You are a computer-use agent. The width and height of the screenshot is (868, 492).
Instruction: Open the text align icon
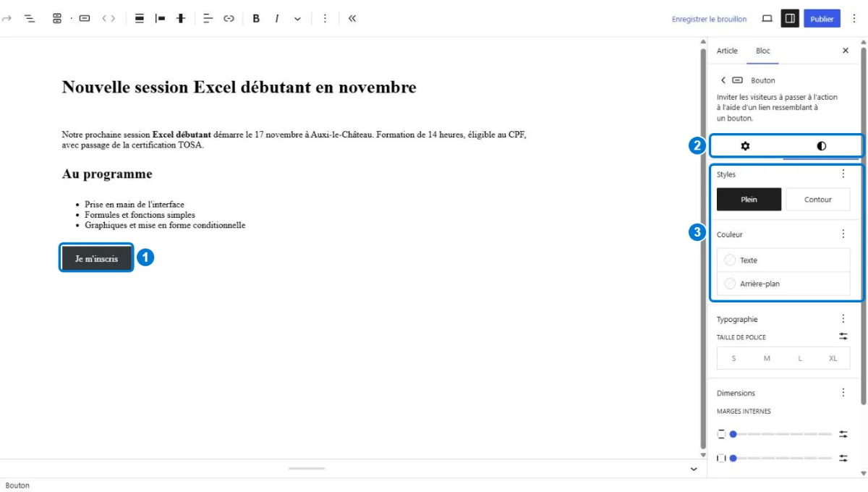[208, 19]
